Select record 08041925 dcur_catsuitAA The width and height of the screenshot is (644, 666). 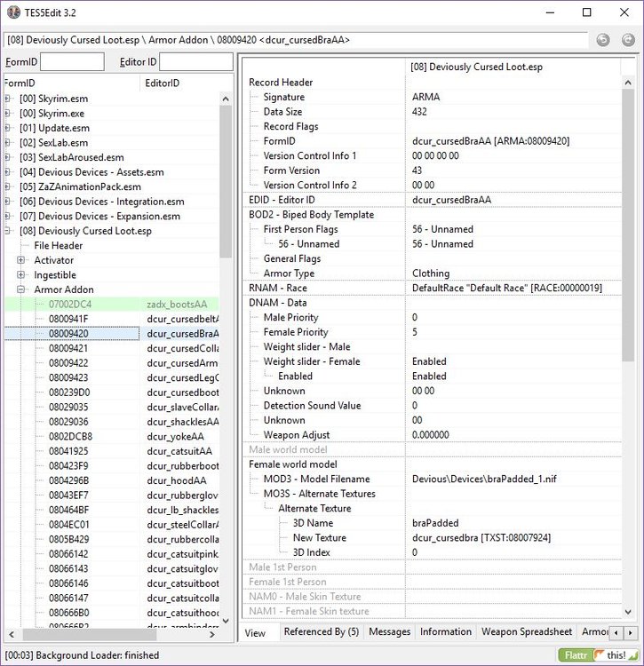click(112, 451)
